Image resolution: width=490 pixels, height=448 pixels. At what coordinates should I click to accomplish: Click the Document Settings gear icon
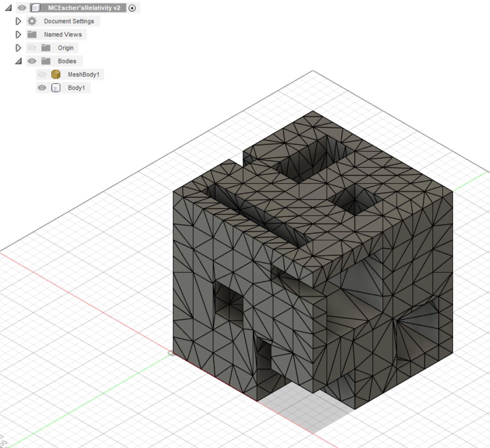(x=32, y=21)
